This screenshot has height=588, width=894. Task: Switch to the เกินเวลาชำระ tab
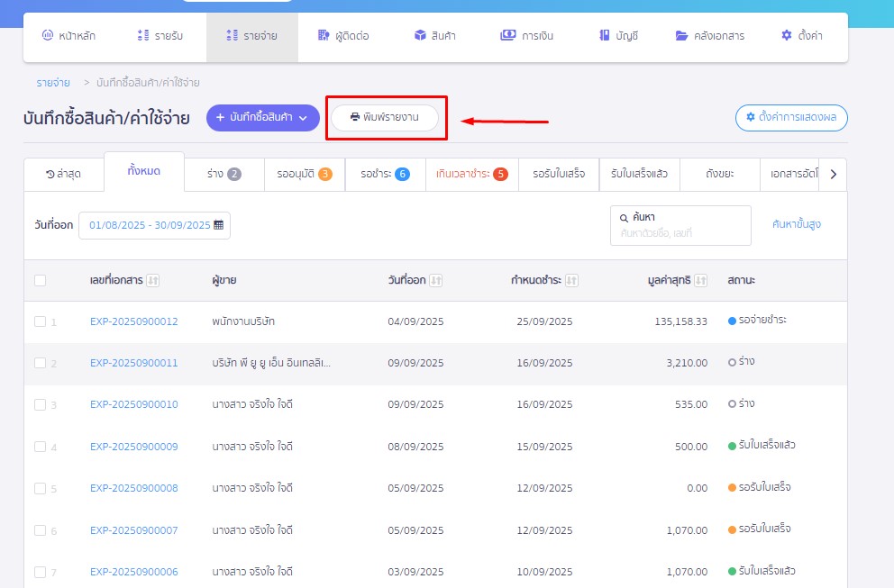click(472, 175)
